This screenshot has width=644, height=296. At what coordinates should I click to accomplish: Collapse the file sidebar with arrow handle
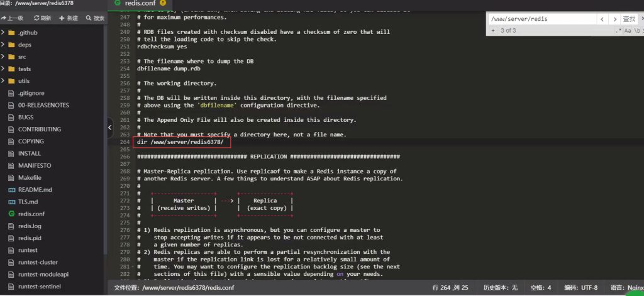(x=110, y=128)
